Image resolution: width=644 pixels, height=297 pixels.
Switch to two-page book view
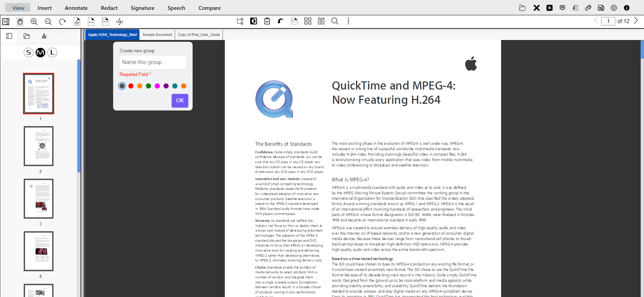click(x=321, y=21)
